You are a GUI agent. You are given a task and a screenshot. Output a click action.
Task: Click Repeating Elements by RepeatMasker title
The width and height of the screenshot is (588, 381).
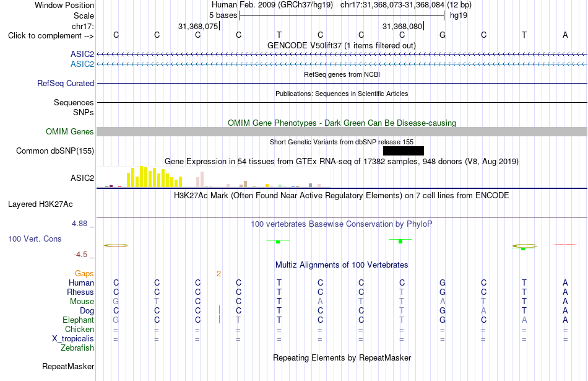342,357
